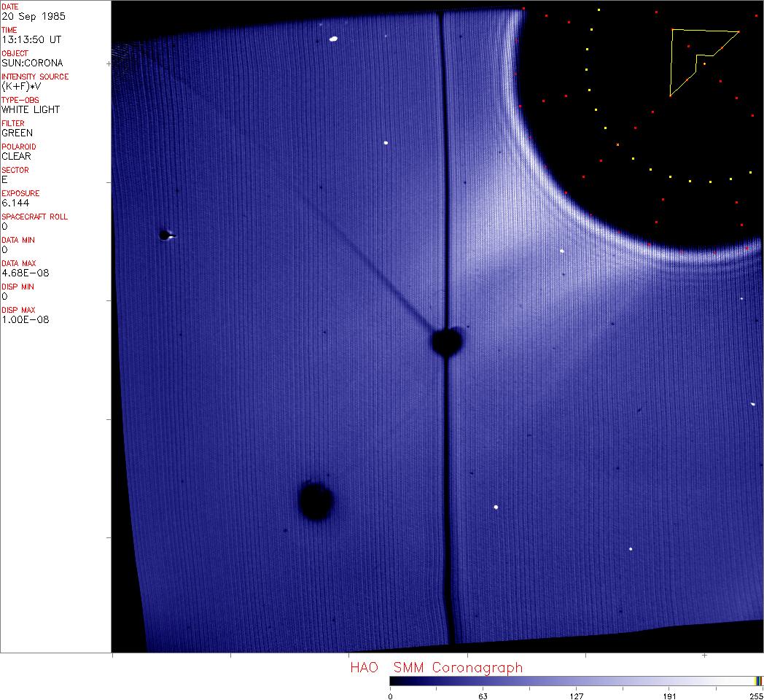The width and height of the screenshot is (764, 700).
Task: Click the TYPE-OBS label
Action: 20,101
